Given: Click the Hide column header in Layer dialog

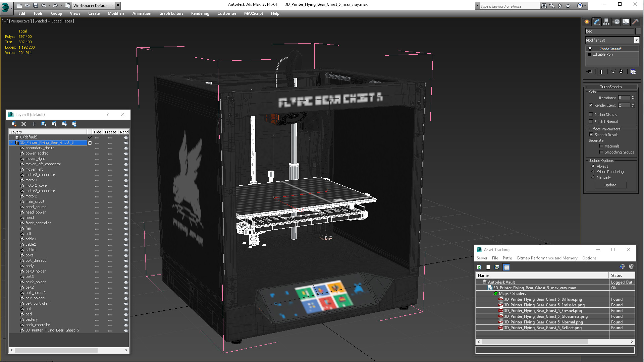Looking at the screenshot, I should [98, 132].
